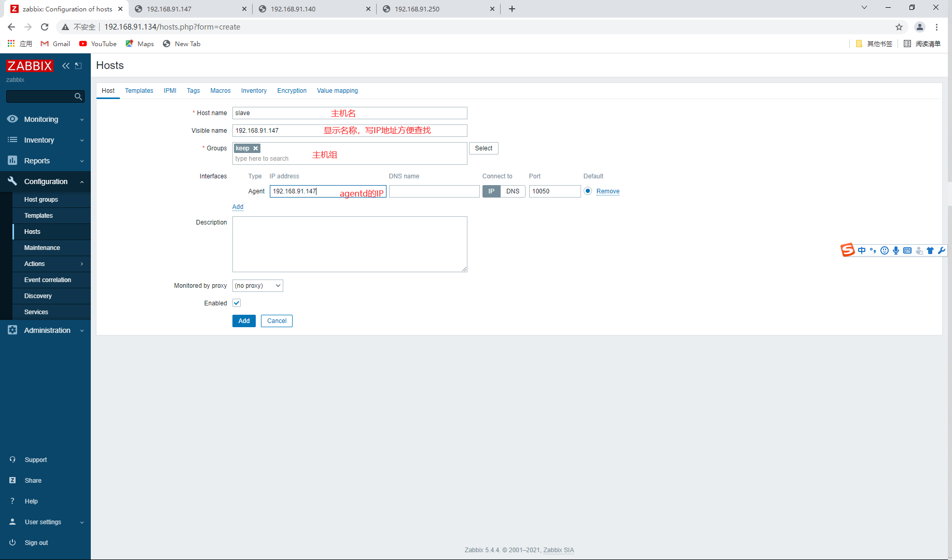Click the Remove interface link
This screenshot has height=560, width=952.
click(x=608, y=191)
